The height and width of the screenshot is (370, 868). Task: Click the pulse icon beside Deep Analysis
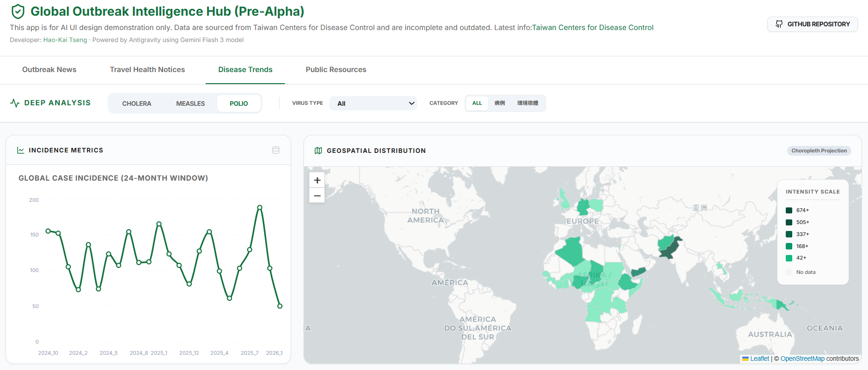coord(15,103)
